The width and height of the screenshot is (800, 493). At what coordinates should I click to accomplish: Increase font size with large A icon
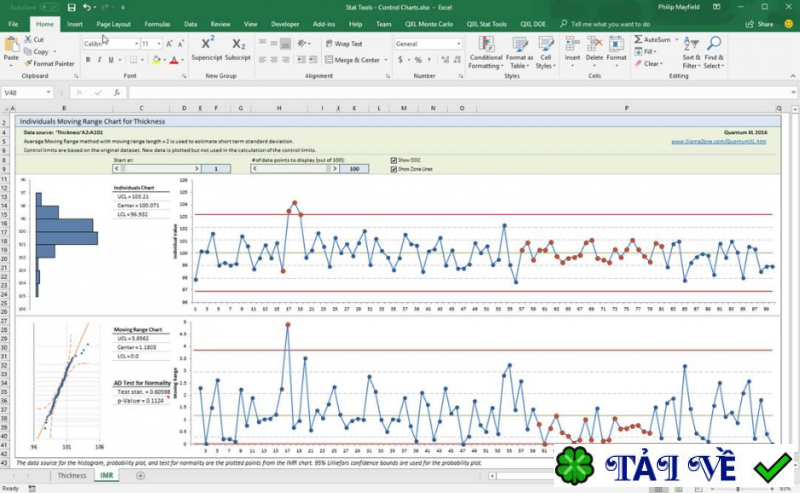(x=169, y=44)
